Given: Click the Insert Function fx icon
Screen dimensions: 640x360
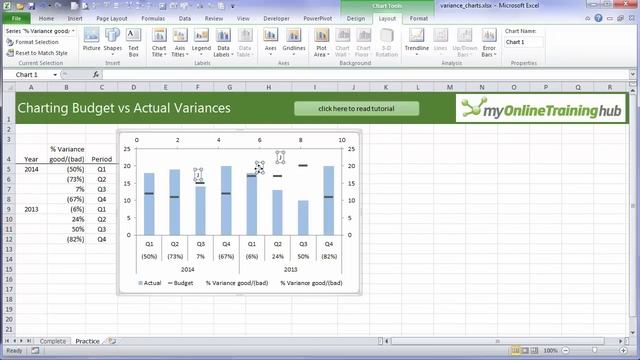Looking at the screenshot, I should click(x=96, y=75).
